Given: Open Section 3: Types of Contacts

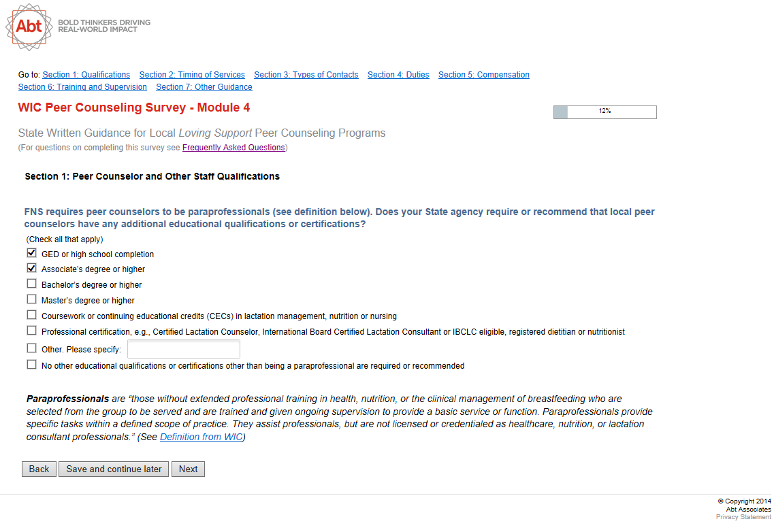Looking at the screenshot, I should click(x=306, y=75).
